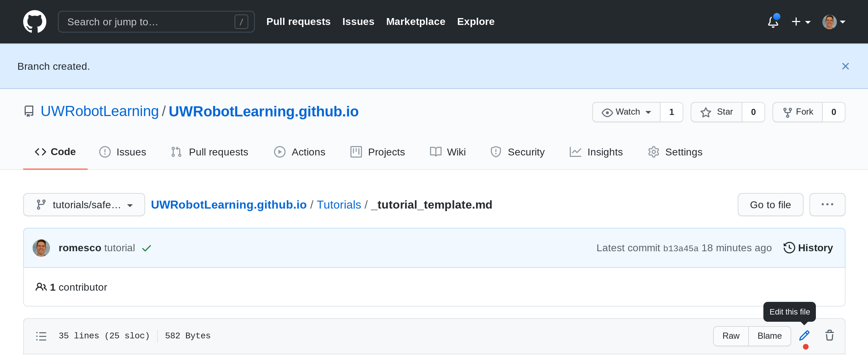Viewport: 868px width, 355px height.
Task: Open the Wiki tab
Action: (x=448, y=152)
